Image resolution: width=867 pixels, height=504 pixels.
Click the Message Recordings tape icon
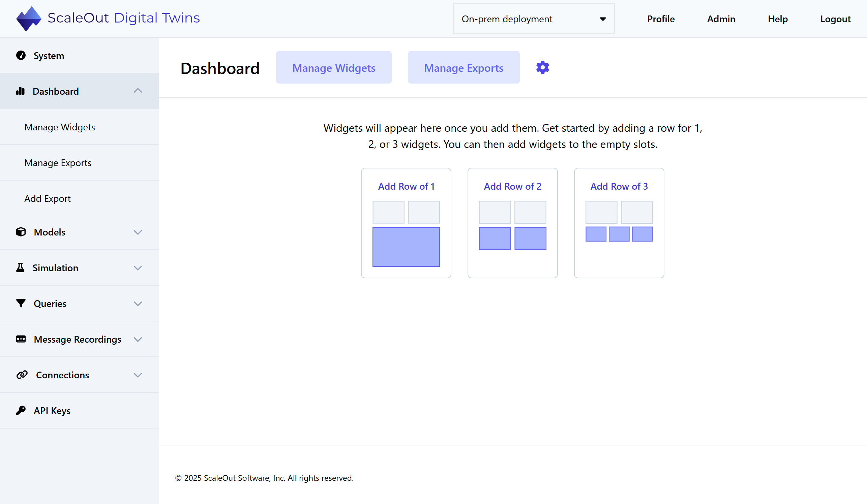tap(21, 339)
